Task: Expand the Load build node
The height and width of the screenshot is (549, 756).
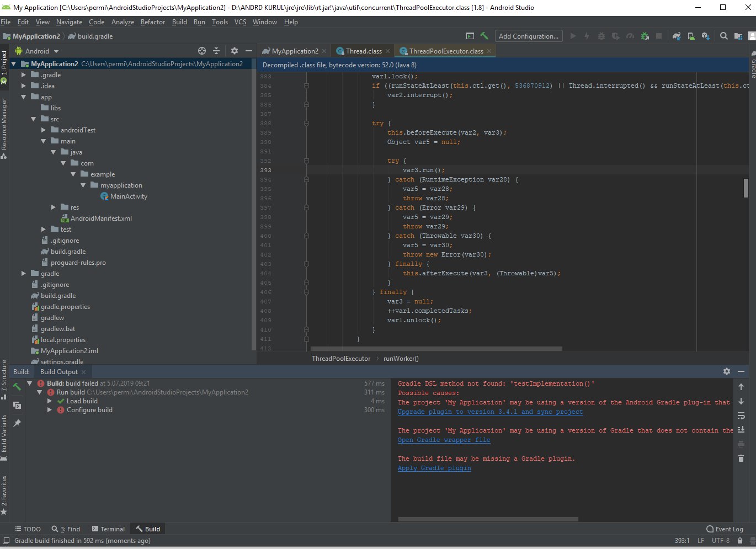Action: click(x=50, y=401)
